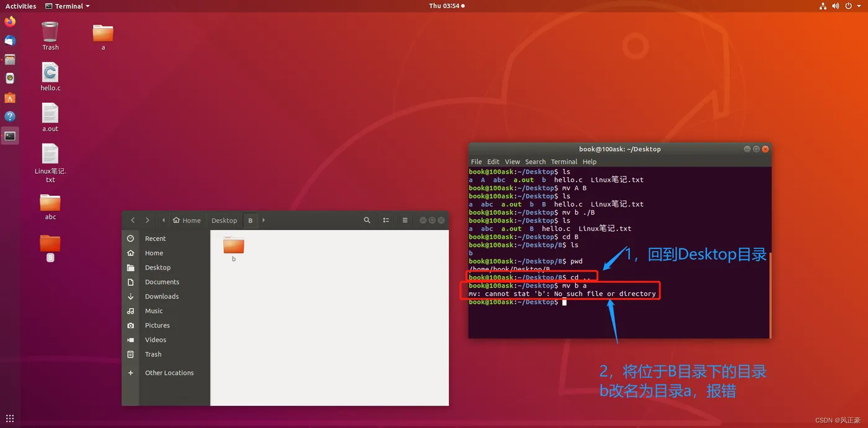The width and height of the screenshot is (868, 428).
Task: Open the Files hamburger menu
Action: [x=405, y=221]
